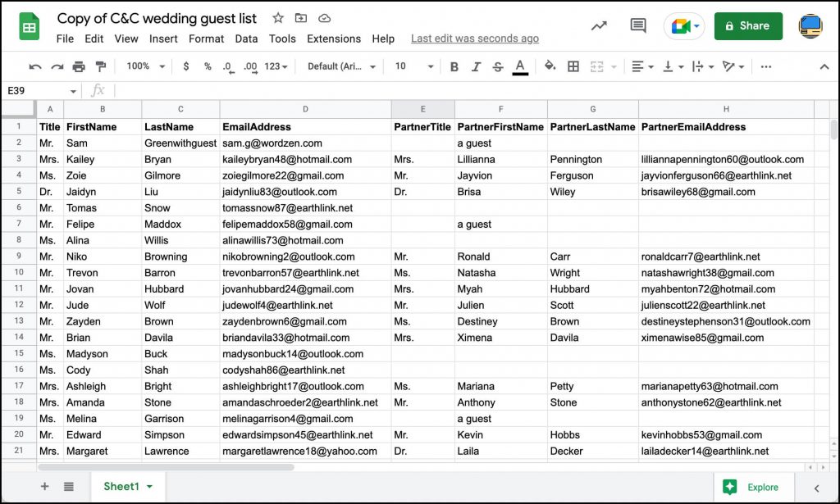Screen dimensions: 840x504
Task: Apply bold formatting from the toolbar
Action: tap(454, 66)
